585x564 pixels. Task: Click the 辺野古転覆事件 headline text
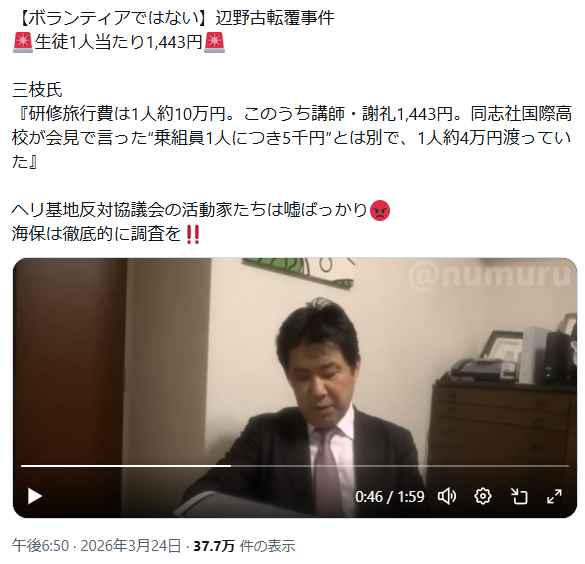(x=275, y=18)
